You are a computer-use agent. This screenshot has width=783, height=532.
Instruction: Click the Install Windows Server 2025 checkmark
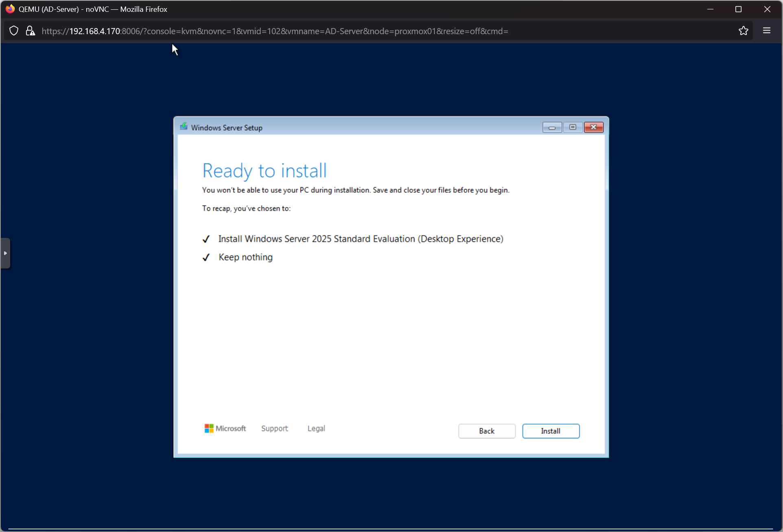tap(206, 239)
